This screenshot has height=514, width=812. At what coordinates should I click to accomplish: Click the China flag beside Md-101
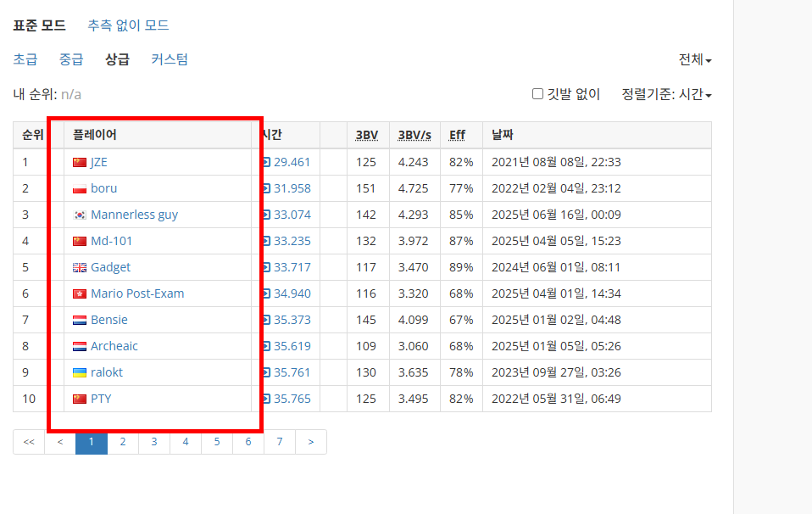click(80, 242)
